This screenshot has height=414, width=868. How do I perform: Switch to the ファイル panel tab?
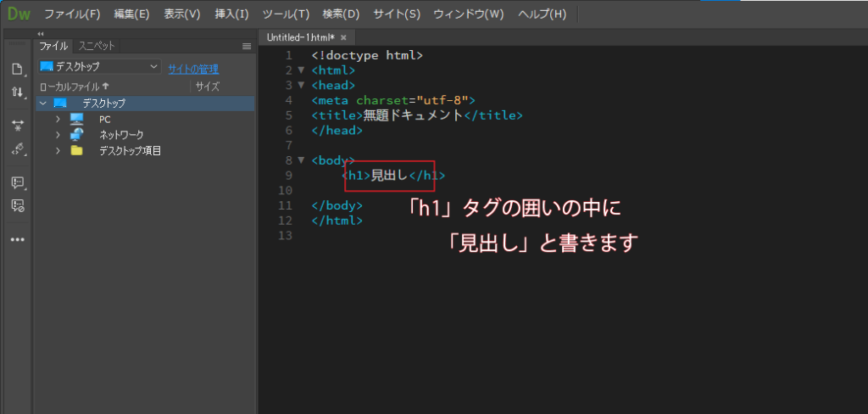[53, 46]
